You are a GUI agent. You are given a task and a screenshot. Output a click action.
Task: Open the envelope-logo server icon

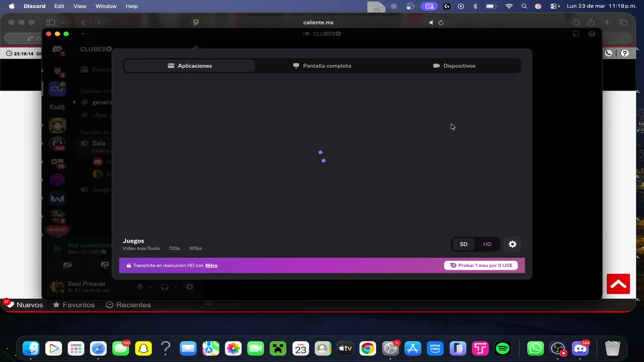point(57,198)
